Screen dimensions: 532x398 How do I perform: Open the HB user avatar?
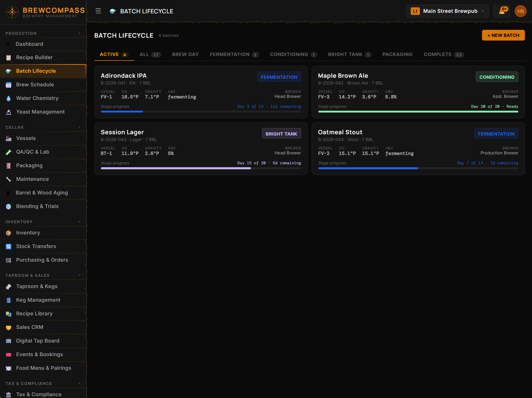click(520, 11)
